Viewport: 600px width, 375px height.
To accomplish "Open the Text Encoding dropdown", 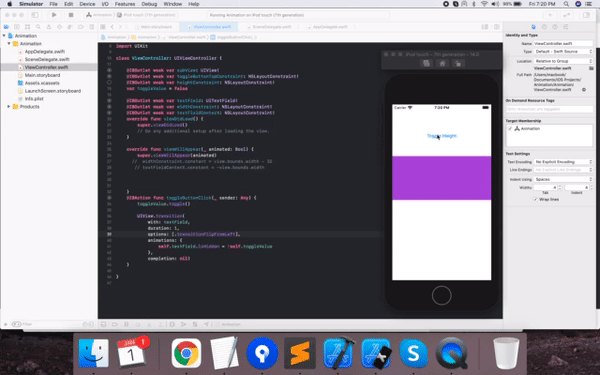I will click(563, 162).
